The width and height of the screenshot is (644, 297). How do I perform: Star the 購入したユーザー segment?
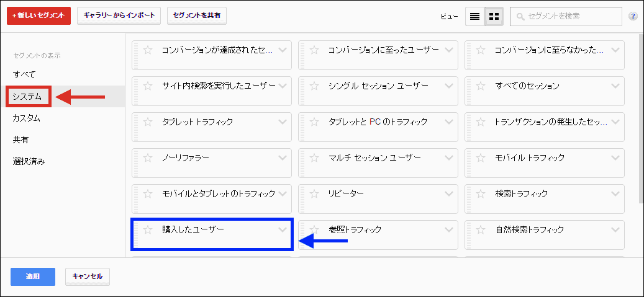148,229
